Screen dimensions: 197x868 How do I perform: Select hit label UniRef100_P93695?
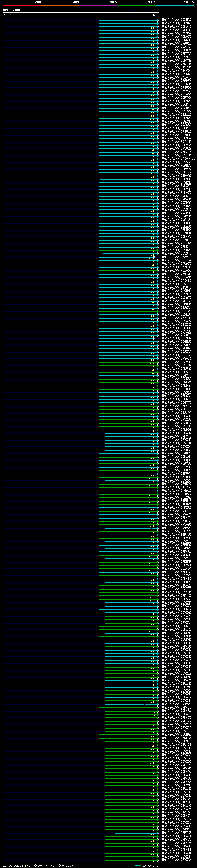click(x=177, y=84)
